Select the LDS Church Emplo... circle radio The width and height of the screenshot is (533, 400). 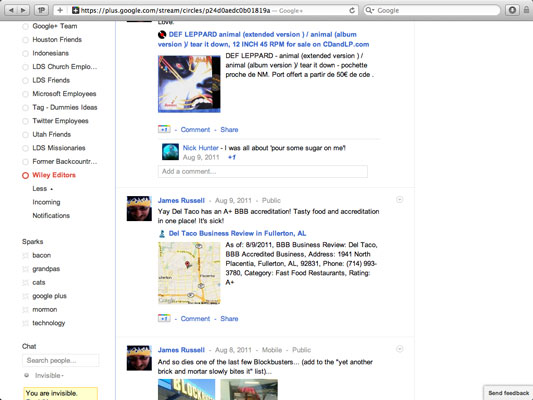(25, 67)
